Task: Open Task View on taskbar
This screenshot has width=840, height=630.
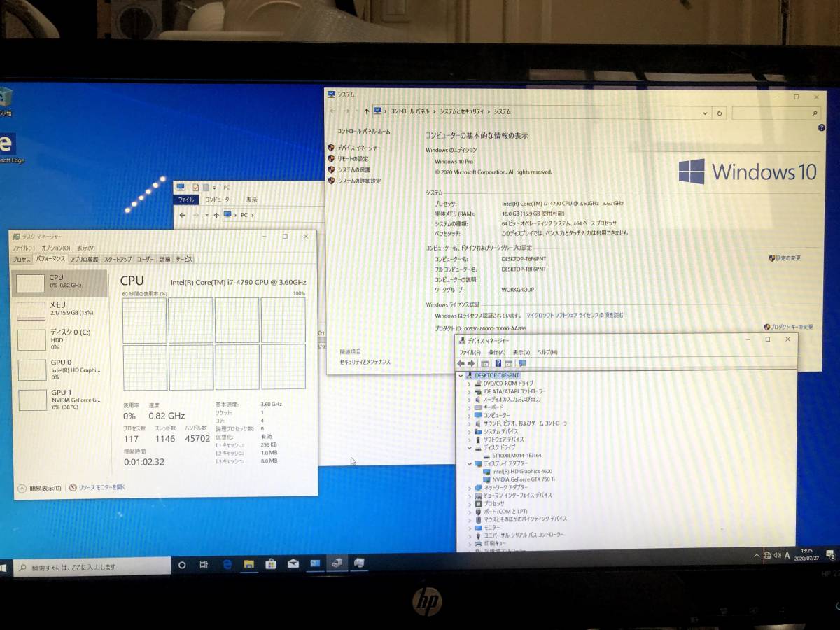Action: point(204,565)
